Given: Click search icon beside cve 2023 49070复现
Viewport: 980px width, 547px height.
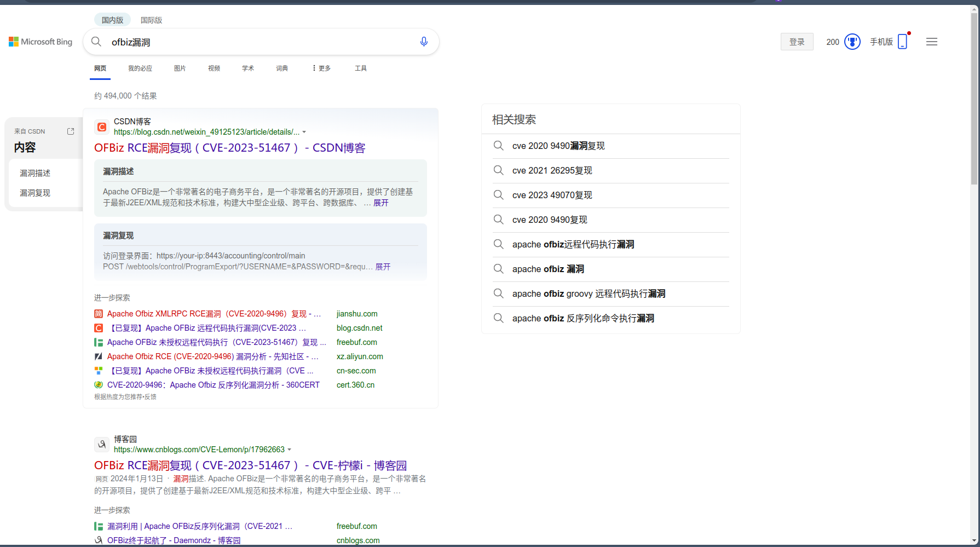Looking at the screenshot, I should [x=498, y=195].
